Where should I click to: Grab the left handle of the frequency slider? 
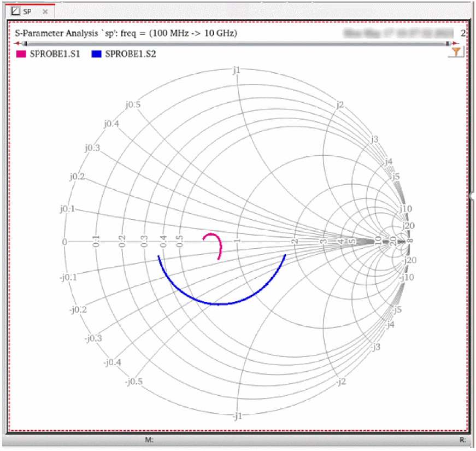pyautogui.click(x=25, y=44)
